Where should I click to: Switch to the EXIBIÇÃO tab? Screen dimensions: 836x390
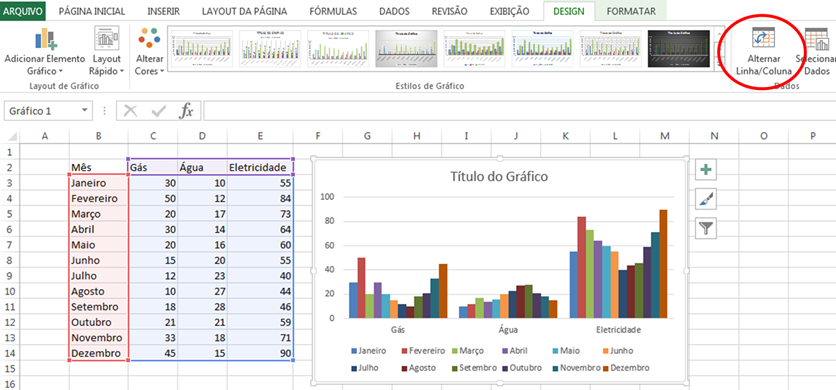point(509,11)
